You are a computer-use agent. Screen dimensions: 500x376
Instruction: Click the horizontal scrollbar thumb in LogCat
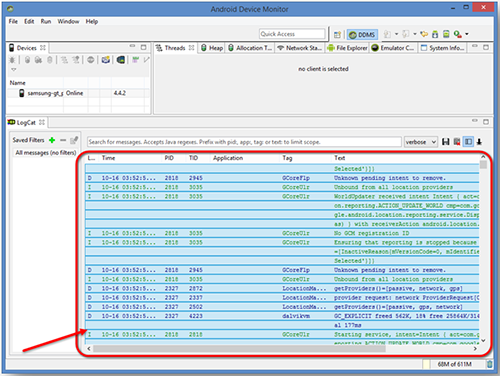click(x=239, y=349)
